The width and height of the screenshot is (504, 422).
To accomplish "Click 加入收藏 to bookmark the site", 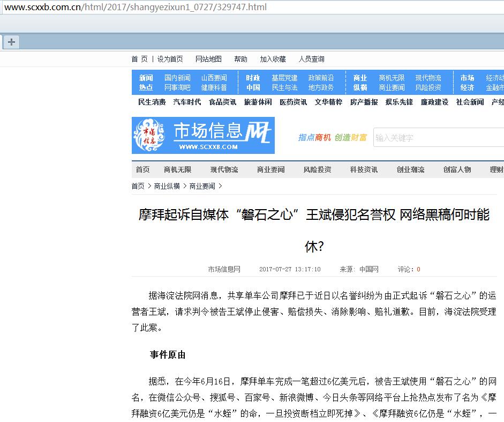I will point(273,59).
